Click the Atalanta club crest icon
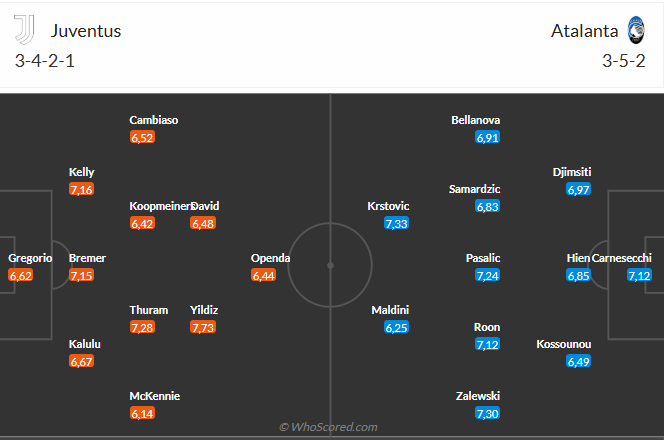The height and width of the screenshot is (440, 666). pyautogui.click(x=637, y=30)
